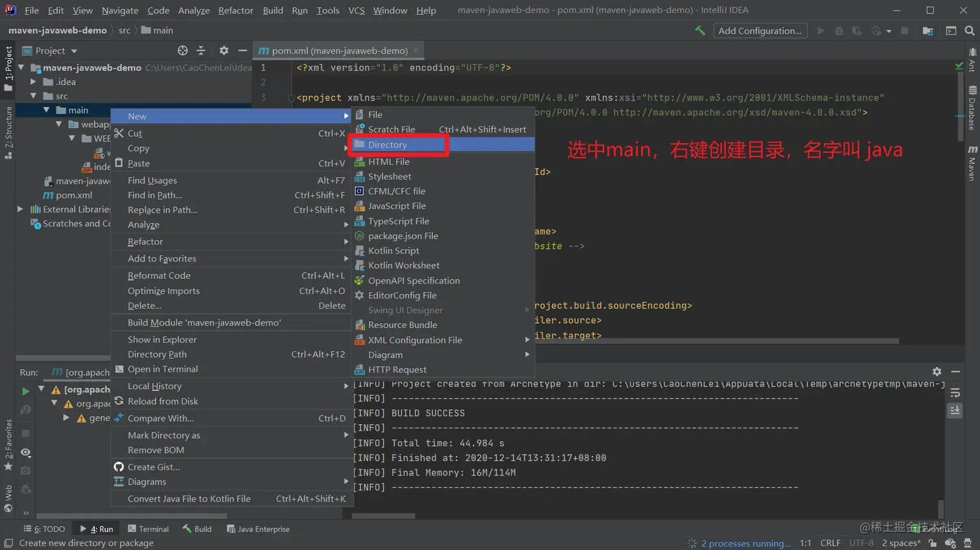Open Structure tool window on left edge
980x550 pixels.
point(8,133)
